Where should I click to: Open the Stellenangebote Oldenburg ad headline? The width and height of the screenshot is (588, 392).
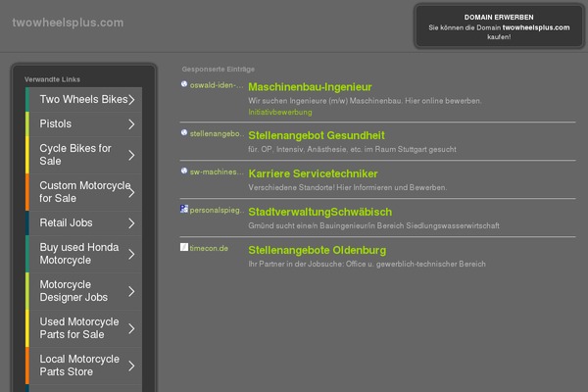point(317,250)
